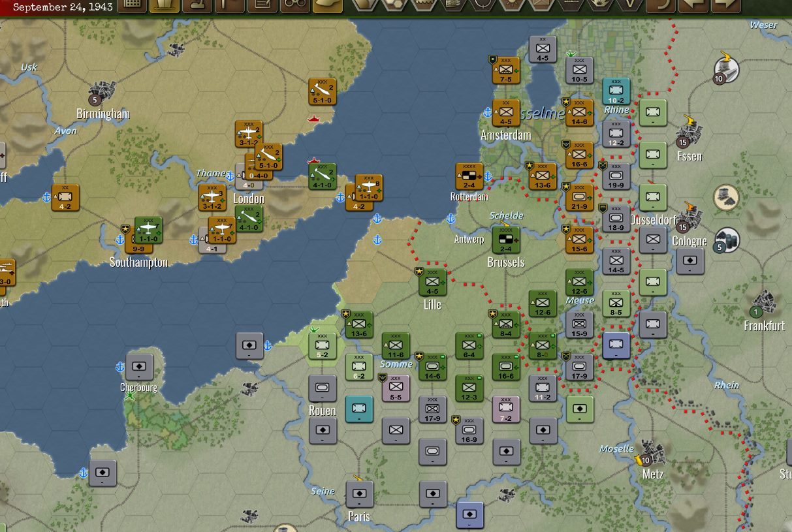
Task: Select the green 6-4 infantry unit
Action: [x=469, y=346]
